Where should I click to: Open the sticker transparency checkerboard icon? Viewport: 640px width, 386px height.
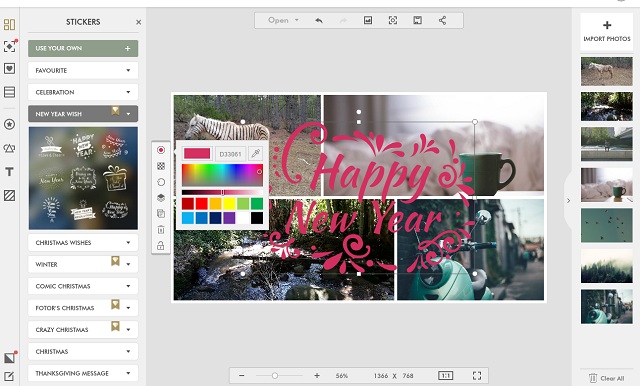[161, 166]
